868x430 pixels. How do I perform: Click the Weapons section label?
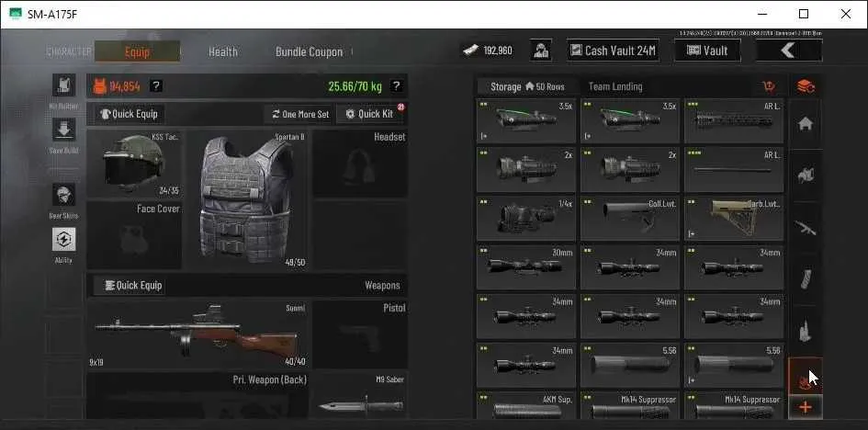[x=382, y=286]
